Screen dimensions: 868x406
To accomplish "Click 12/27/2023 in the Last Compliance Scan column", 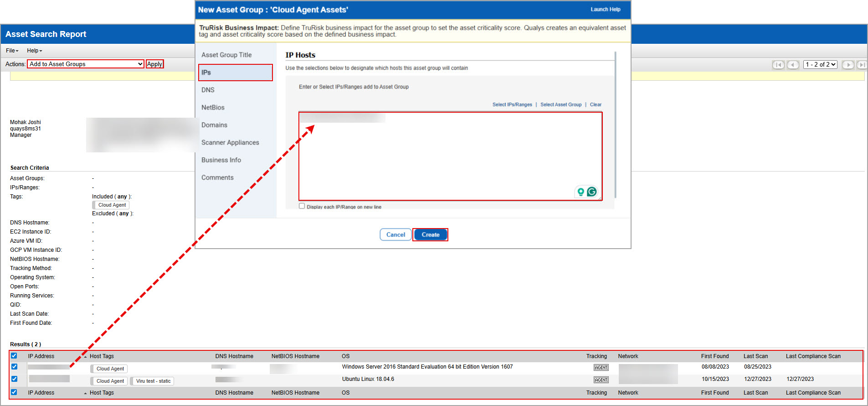I will tap(800, 379).
